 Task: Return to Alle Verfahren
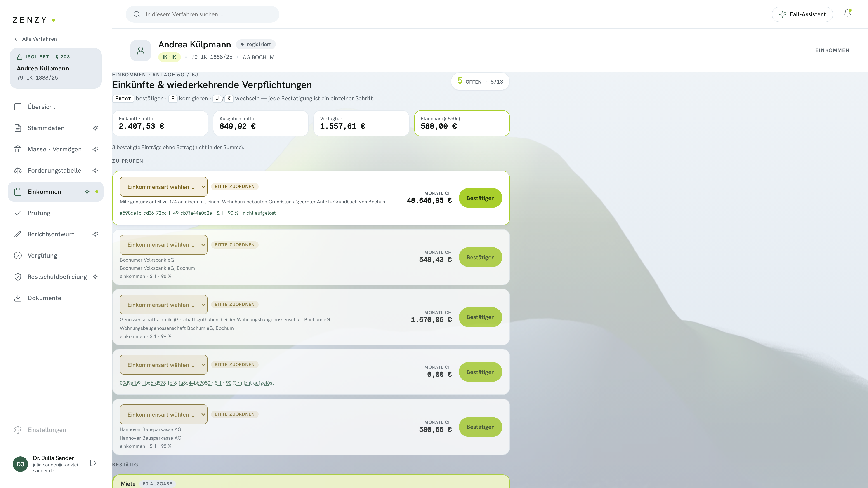(x=35, y=39)
